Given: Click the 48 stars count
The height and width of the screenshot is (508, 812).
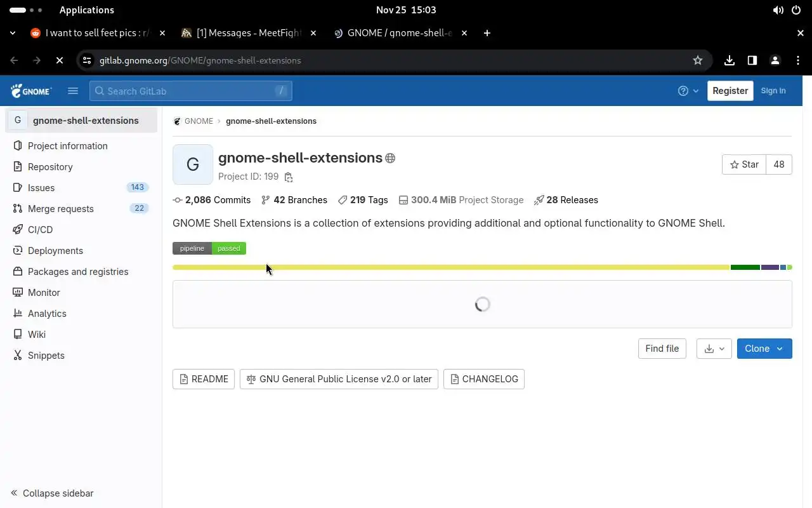Looking at the screenshot, I should [779, 164].
